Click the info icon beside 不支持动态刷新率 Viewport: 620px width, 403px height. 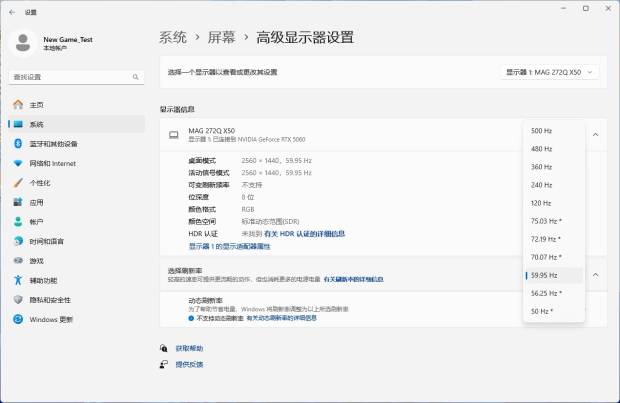[x=191, y=318]
